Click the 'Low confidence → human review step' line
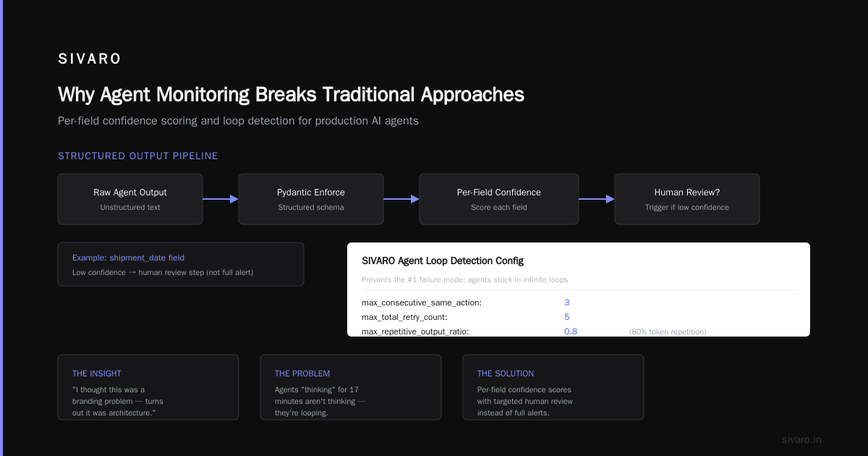 coord(163,273)
